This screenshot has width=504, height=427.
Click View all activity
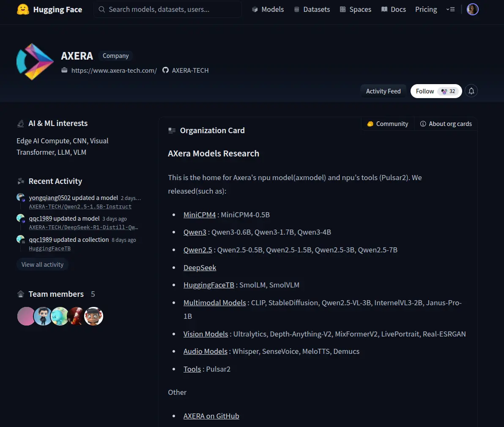pos(42,264)
